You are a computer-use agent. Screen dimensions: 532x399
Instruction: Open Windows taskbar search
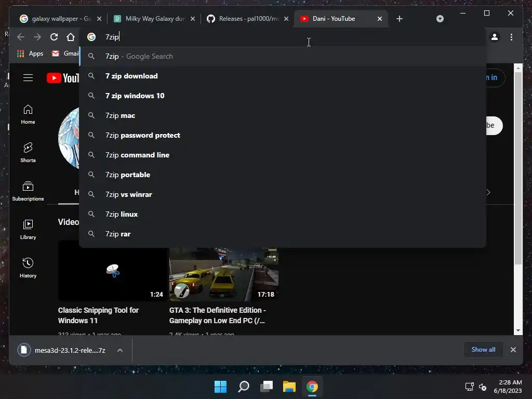click(x=244, y=387)
